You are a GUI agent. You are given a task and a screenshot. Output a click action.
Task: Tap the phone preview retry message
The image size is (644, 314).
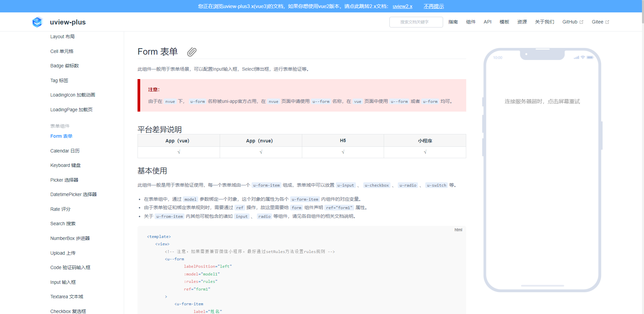(x=542, y=102)
